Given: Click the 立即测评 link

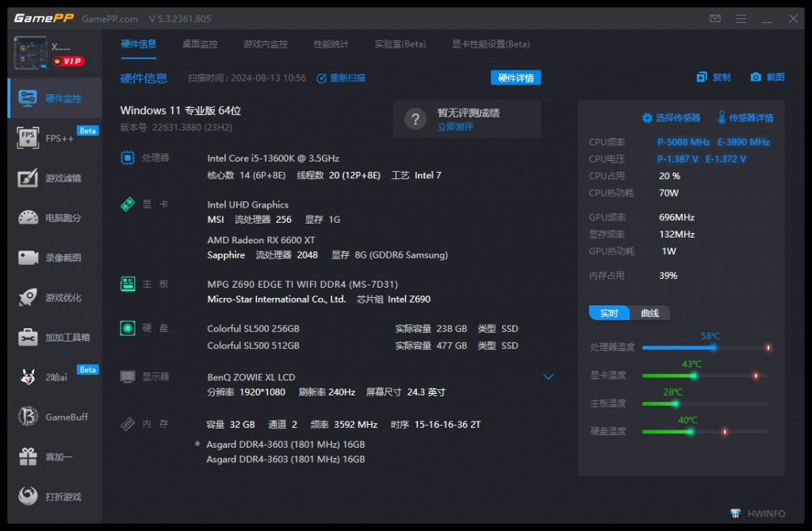Looking at the screenshot, I should 455,127.
